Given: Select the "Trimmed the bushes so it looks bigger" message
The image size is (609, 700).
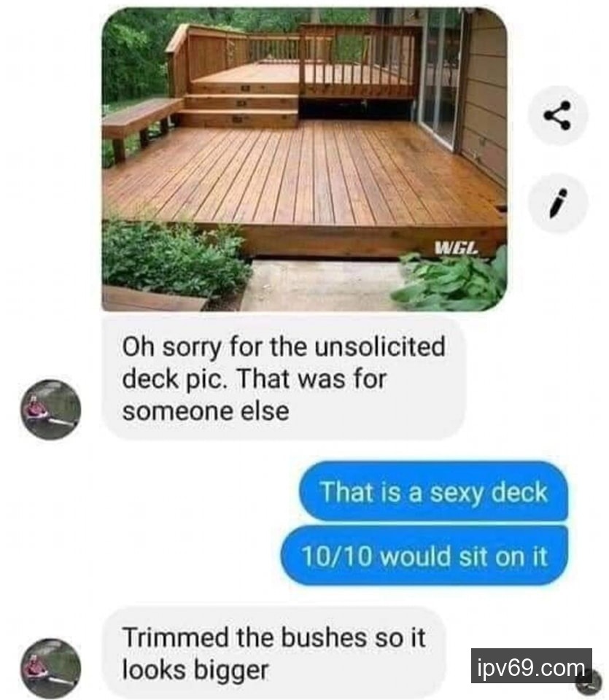Looking at the screenshot, I should (x=274, y=653).
